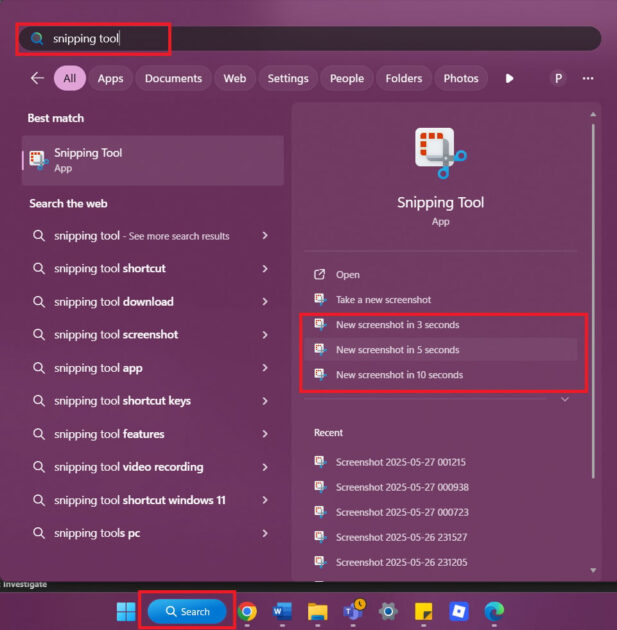Click the Snipping Tool best match icon
Screen dimensions: 617x630
(39, 160)
